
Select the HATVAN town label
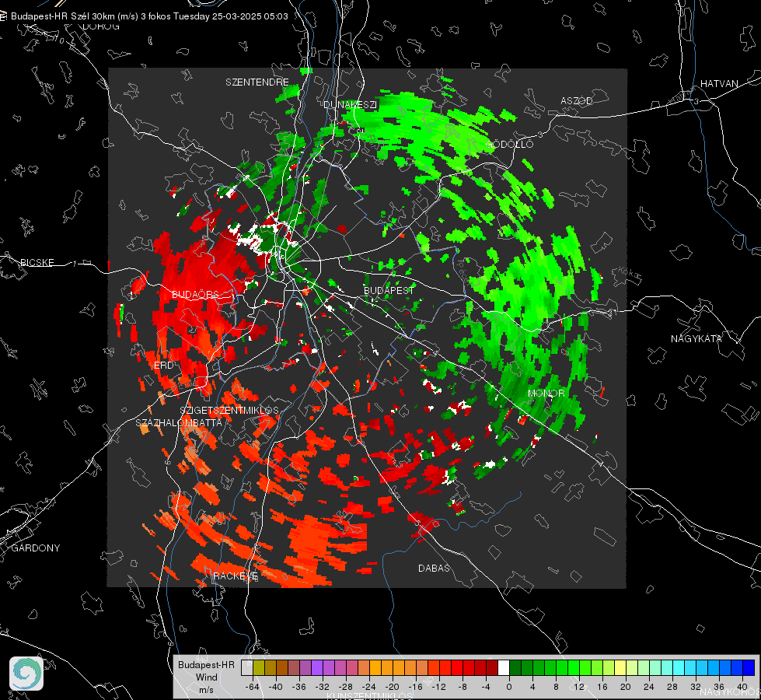coord(719,83)
